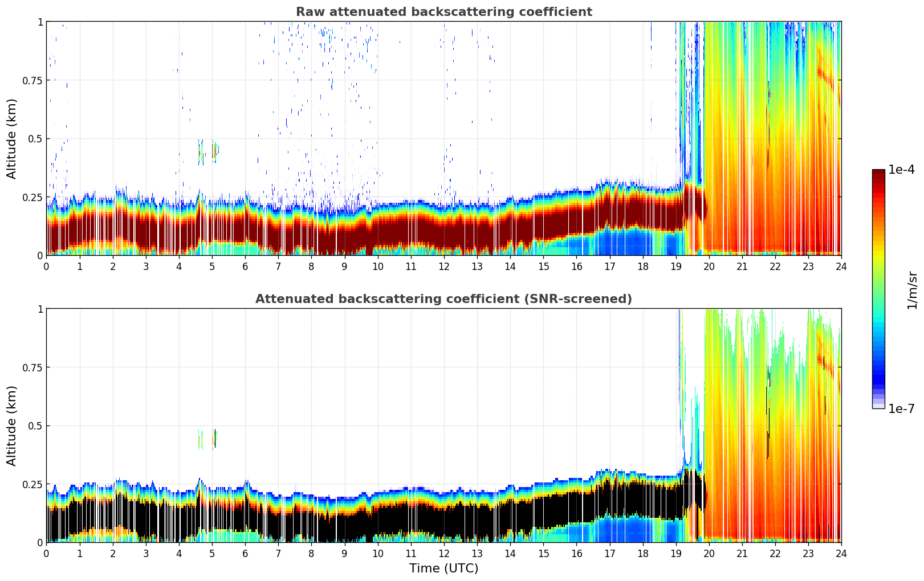Screen dimensions: 924x581
Task: Click the small 0.45 km echo near hour 5 in top plot
Action: click(215, 151)
